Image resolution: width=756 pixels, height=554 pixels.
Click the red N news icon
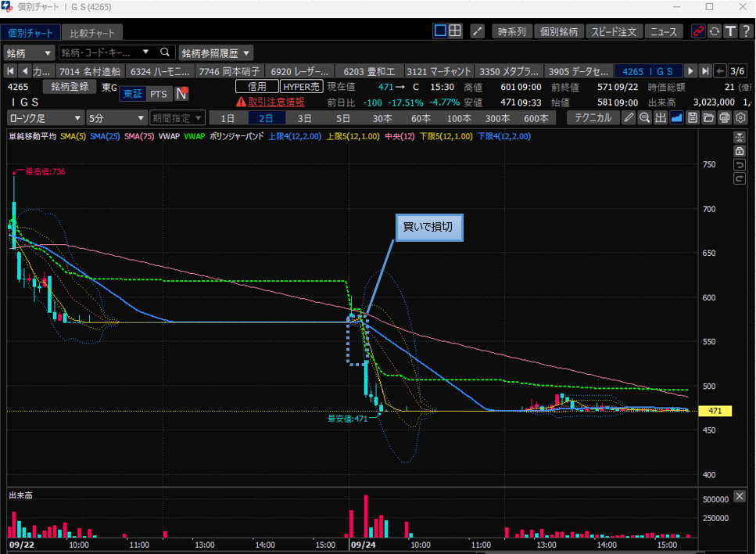(x=181, y=94)
